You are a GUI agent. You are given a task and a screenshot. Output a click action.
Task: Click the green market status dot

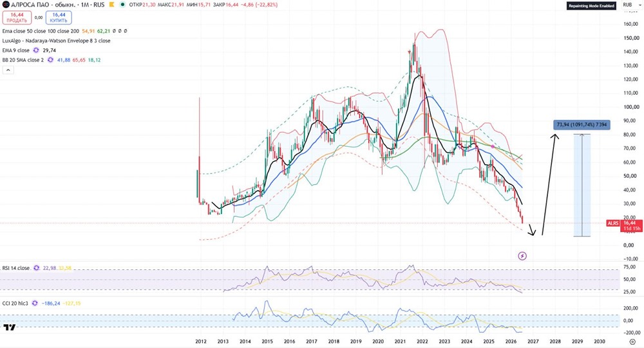[x=122, y=5]
